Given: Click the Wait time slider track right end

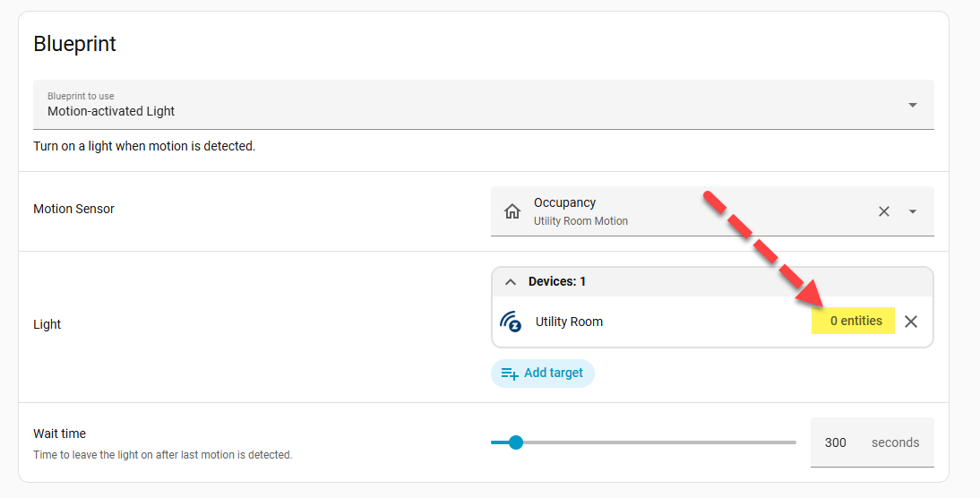Looking at the screenshot, I should tap(793, 442).
